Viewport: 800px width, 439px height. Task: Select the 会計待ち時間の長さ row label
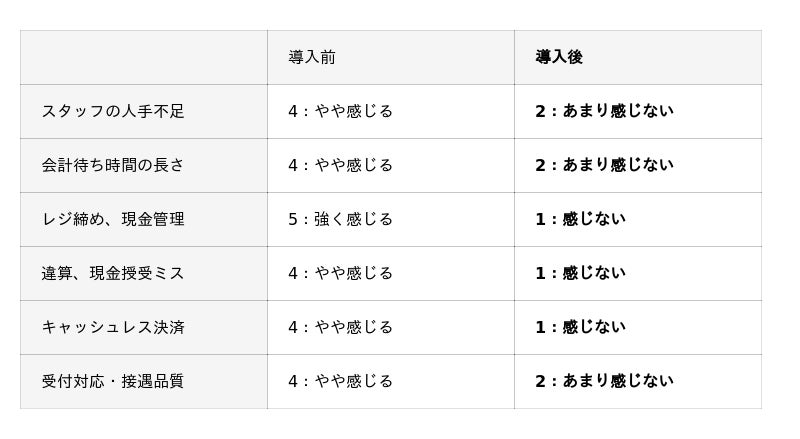[x=113, y=165]
